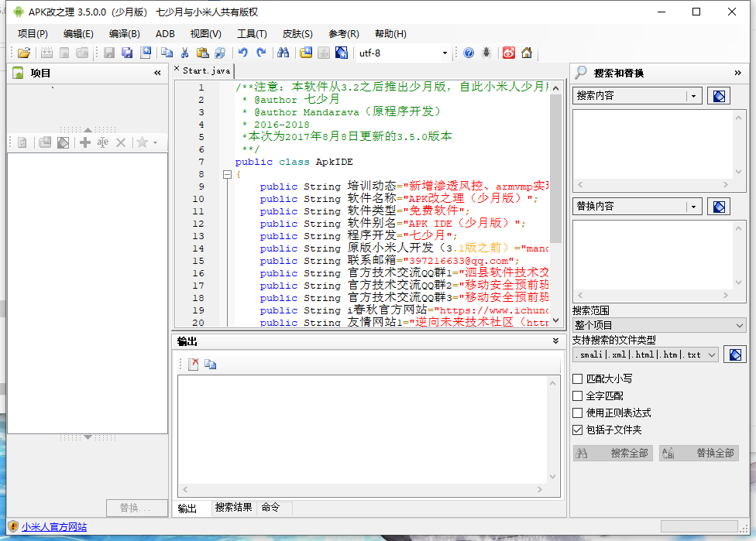The width and height of the screenshot is (756, 541).
Task: Click the binoculars find icon
Action: (x=283, y=53)
